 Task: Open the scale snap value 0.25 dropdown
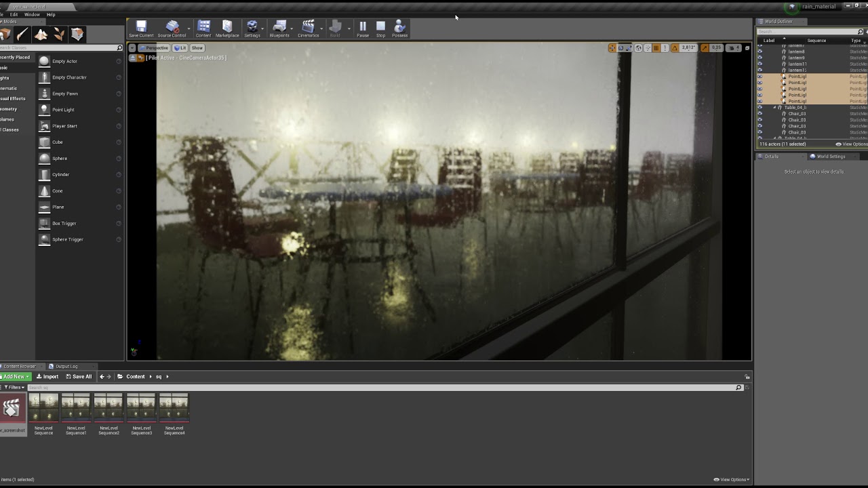(x=717, y=48)
